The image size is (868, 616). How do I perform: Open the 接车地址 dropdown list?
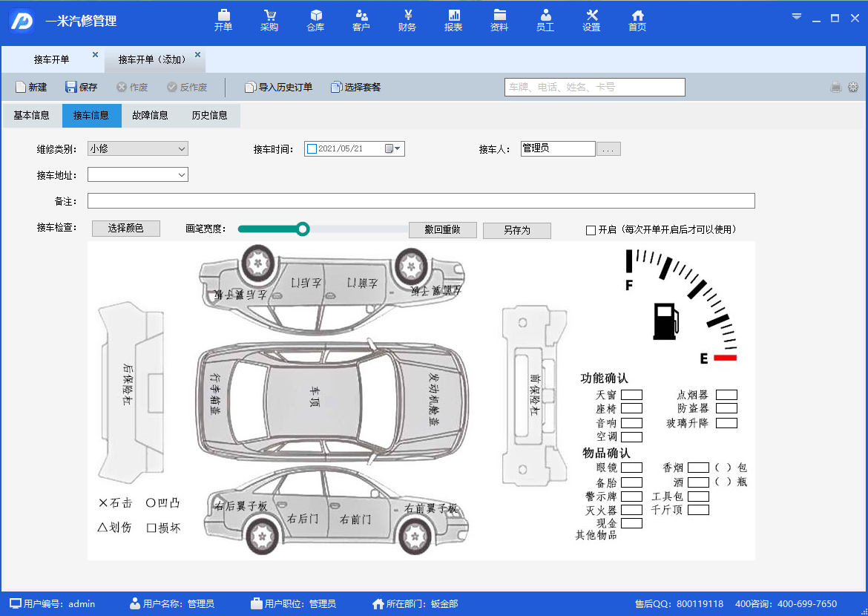coord(182,175)
